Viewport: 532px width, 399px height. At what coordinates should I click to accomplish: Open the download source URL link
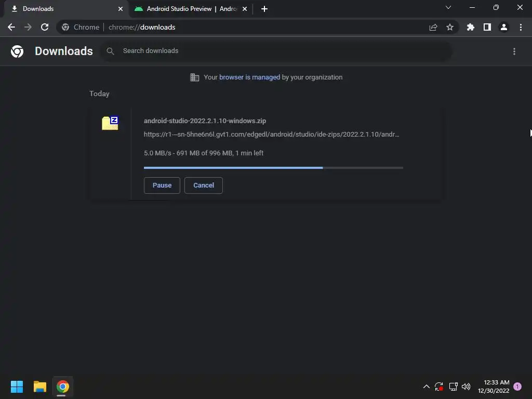[271, 135]
